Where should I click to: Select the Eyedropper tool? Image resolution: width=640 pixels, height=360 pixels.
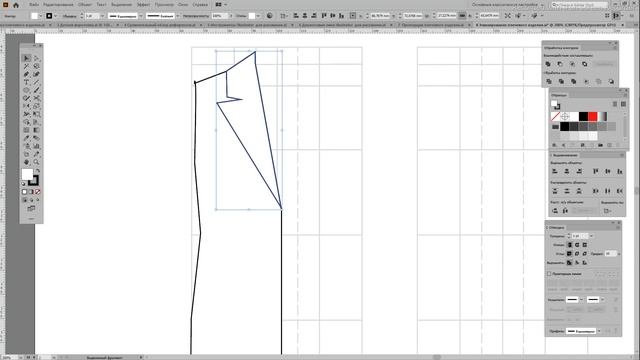[27, 138]
